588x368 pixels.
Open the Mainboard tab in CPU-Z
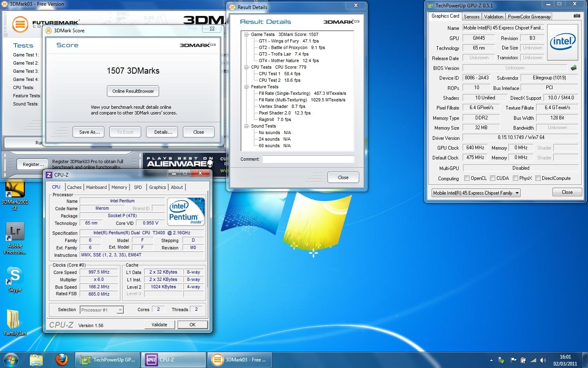[x=96, y=187]
